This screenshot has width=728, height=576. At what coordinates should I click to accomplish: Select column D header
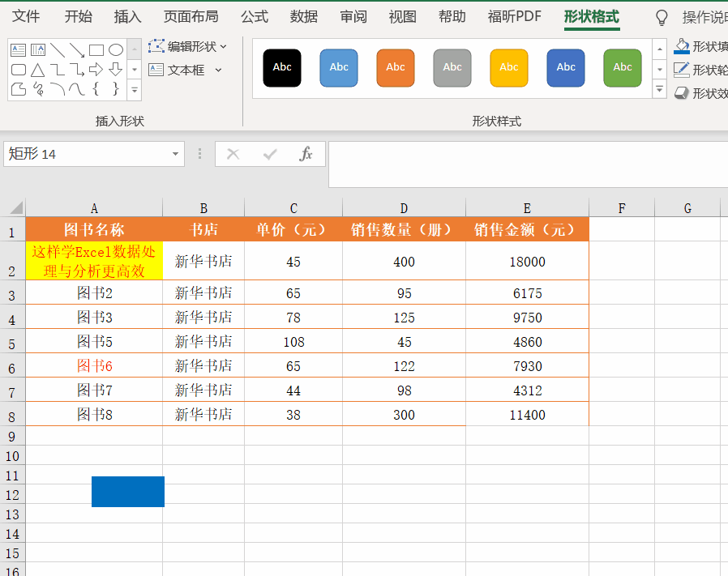[404, 208]
